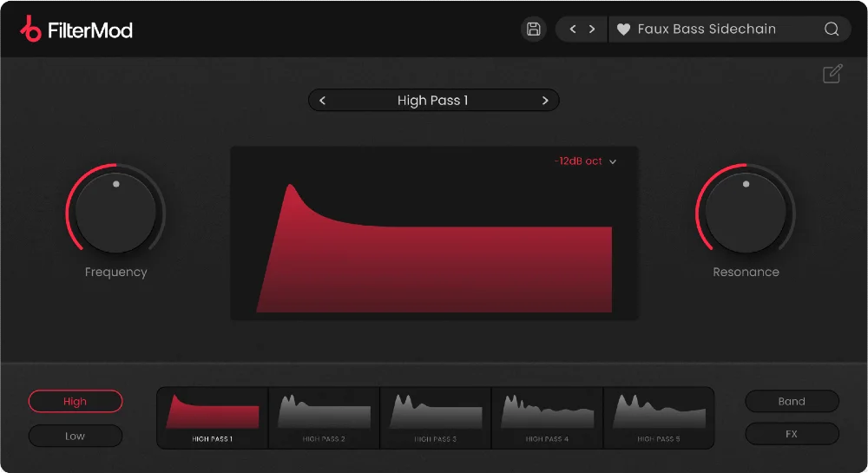Click the edit pencil icon
The height and width of the screenshot is (473, 868).
832,75
